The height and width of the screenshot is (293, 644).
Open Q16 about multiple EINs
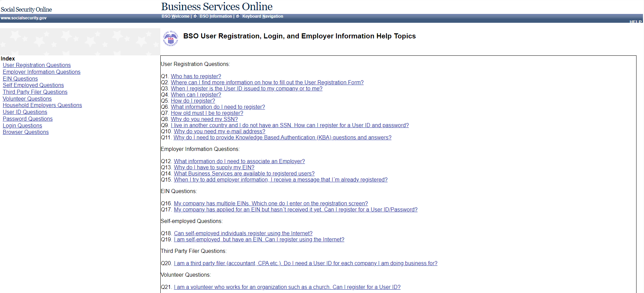pyautogui.click(x=271, y=204)
